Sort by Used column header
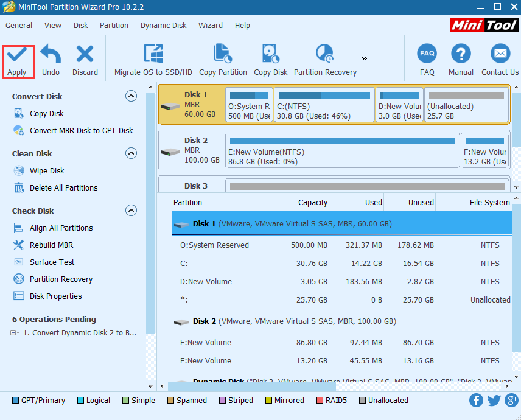This screenshot has height=420, width=521. pyautogui.click(x=357, y=202)
